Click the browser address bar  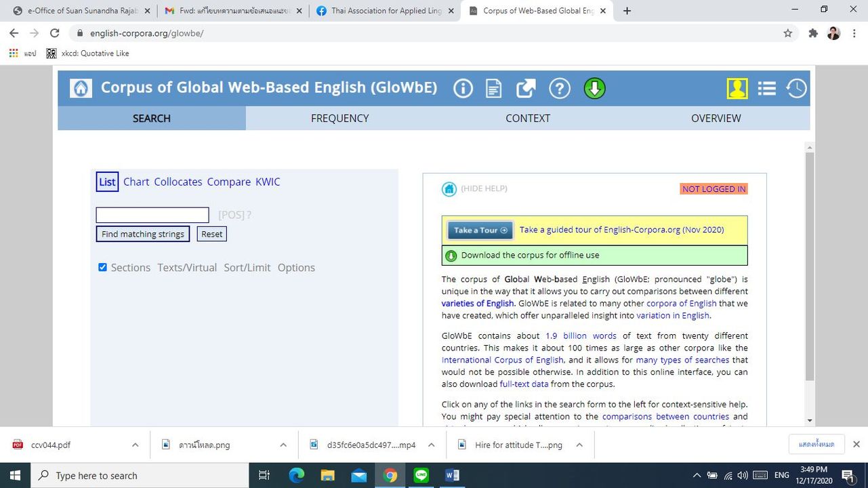[x=434, y=33]
